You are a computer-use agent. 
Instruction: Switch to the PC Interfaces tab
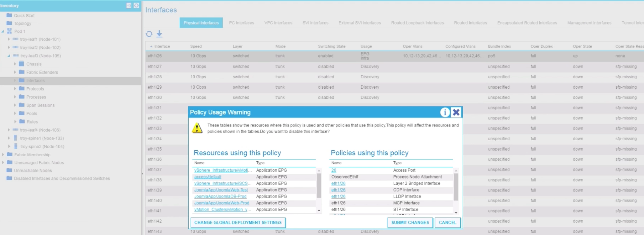tap(241, 23)
